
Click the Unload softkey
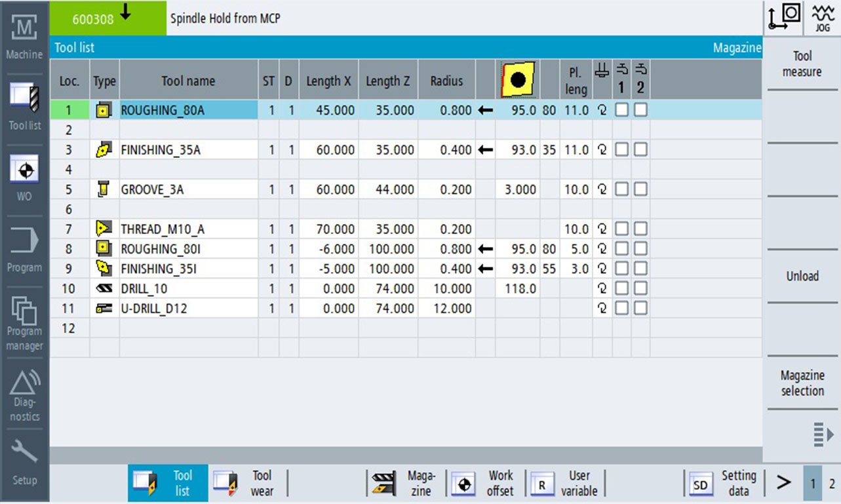coord(802,276)
